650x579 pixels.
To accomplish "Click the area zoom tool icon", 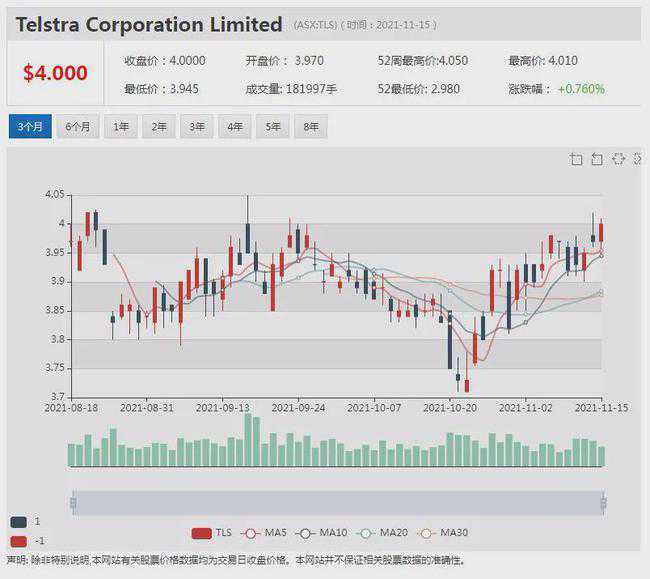I will (576, 159).
